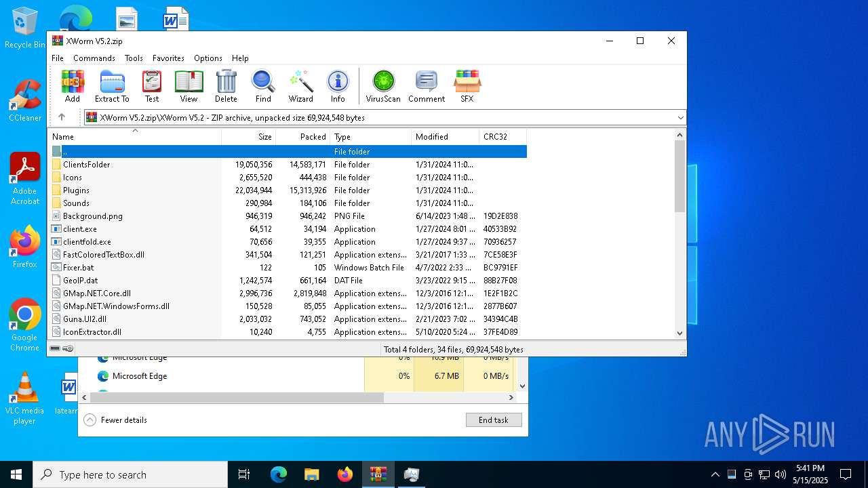This screenshot has width=868, height=488.
Task: Click Task Manager horizontal scrollbar left arrow
Action: (85, 398)
